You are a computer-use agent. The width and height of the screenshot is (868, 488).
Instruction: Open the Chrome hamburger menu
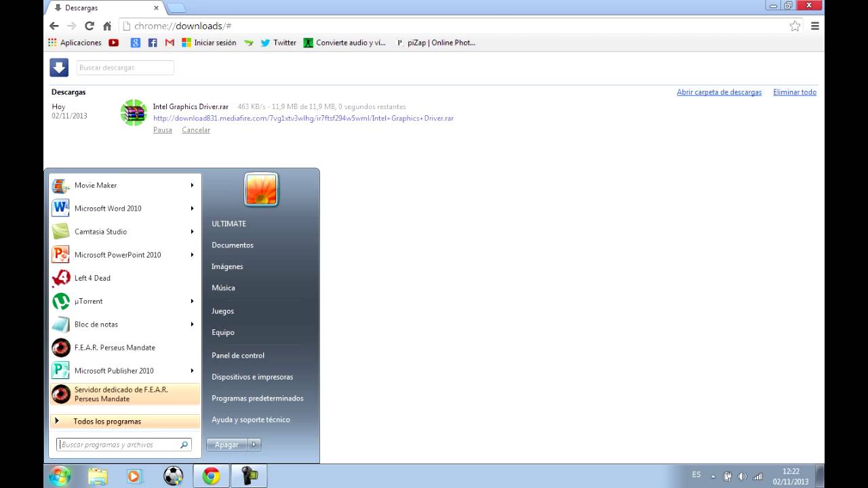click(x=815, y=26)
